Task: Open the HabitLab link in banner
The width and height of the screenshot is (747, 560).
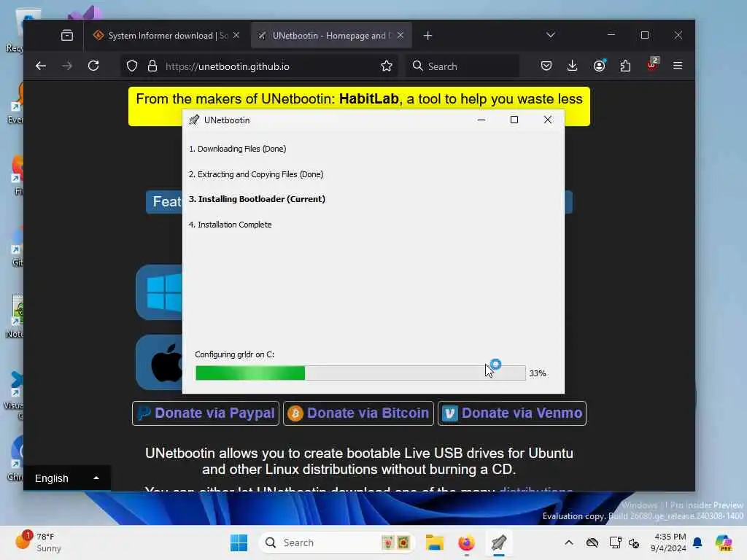Action: click(x=368, y=99)
